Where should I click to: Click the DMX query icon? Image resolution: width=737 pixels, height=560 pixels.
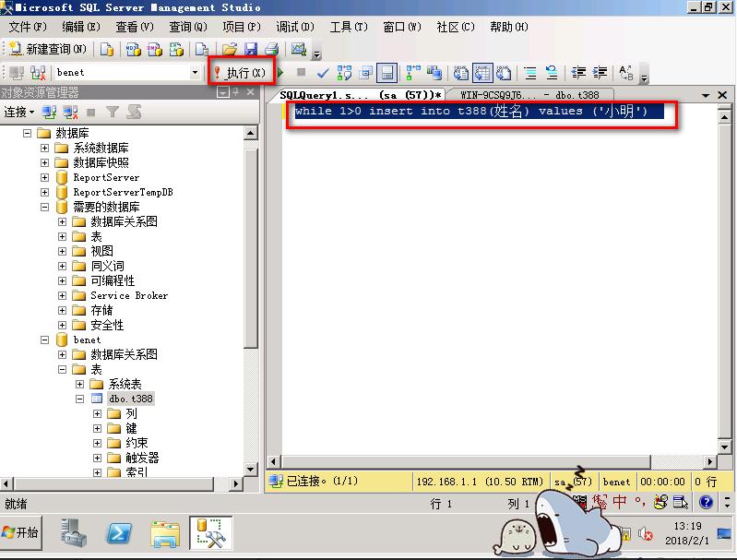[x=155, y=50]
